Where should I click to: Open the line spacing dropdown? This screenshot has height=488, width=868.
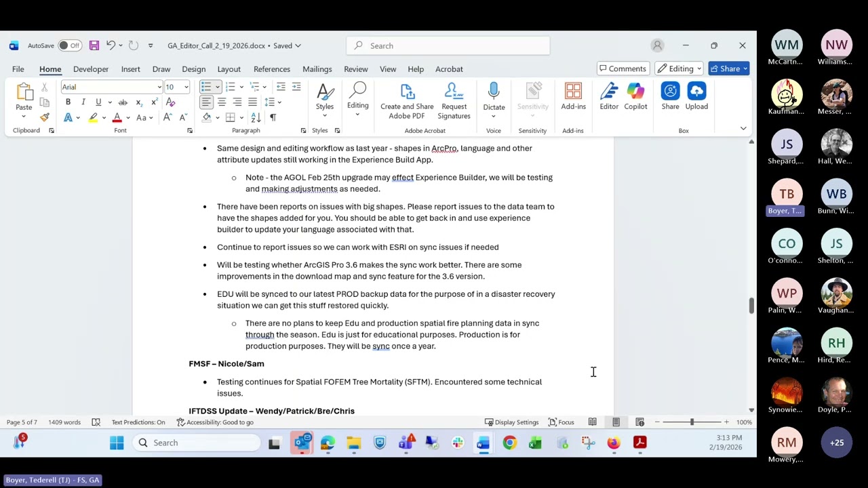pyautogui.click(x=273, y=102)
